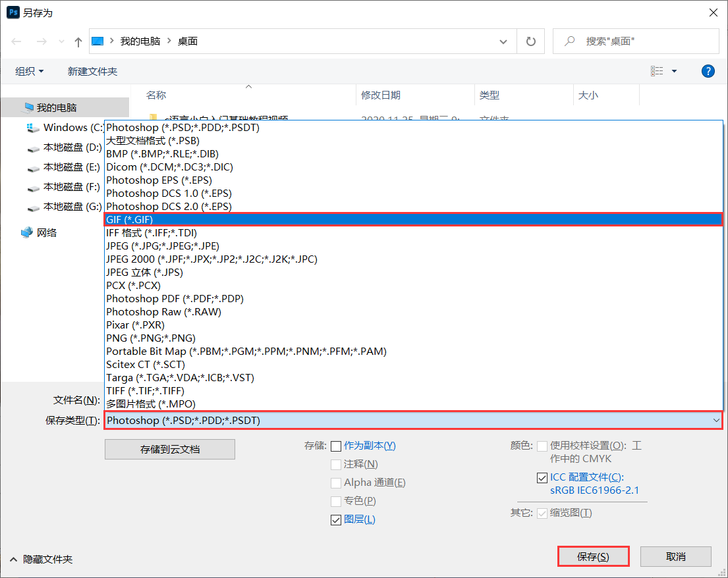Choose 大型文档格式 (*.PSB) format
This screenshot has height=578, width=728.
(x=413, y=141)
